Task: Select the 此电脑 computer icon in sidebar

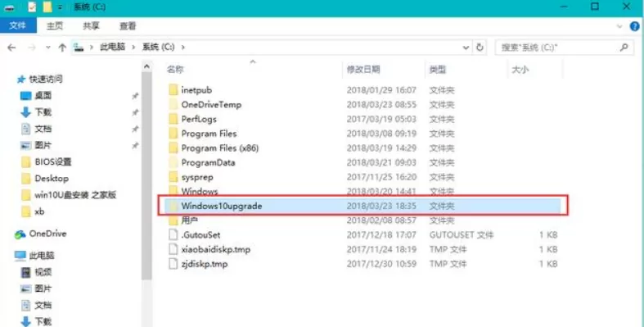Action: click(x=20, y=256)
